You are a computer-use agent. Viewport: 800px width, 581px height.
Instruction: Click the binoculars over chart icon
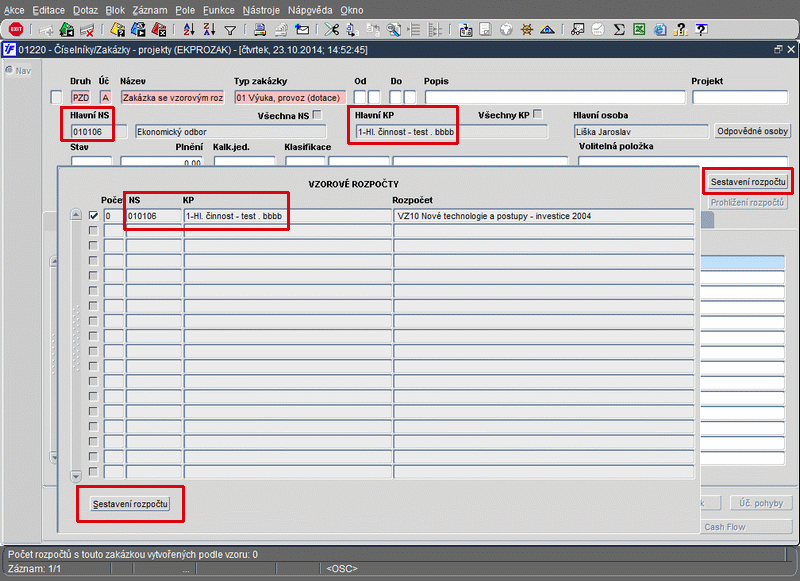tap(577, 30)
